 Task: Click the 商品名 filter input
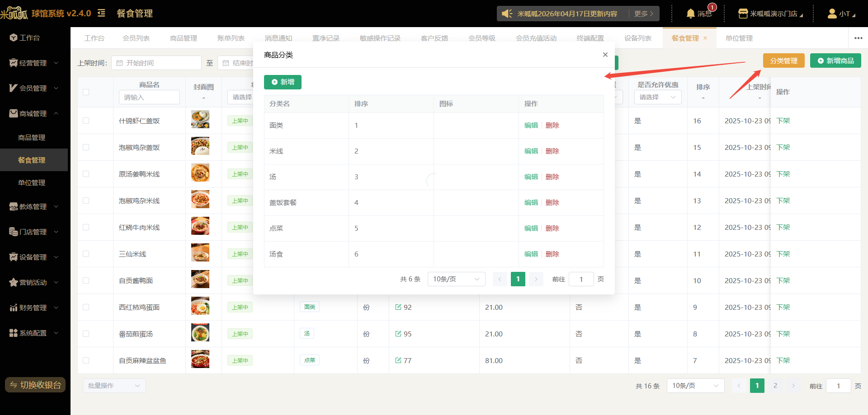149,97
